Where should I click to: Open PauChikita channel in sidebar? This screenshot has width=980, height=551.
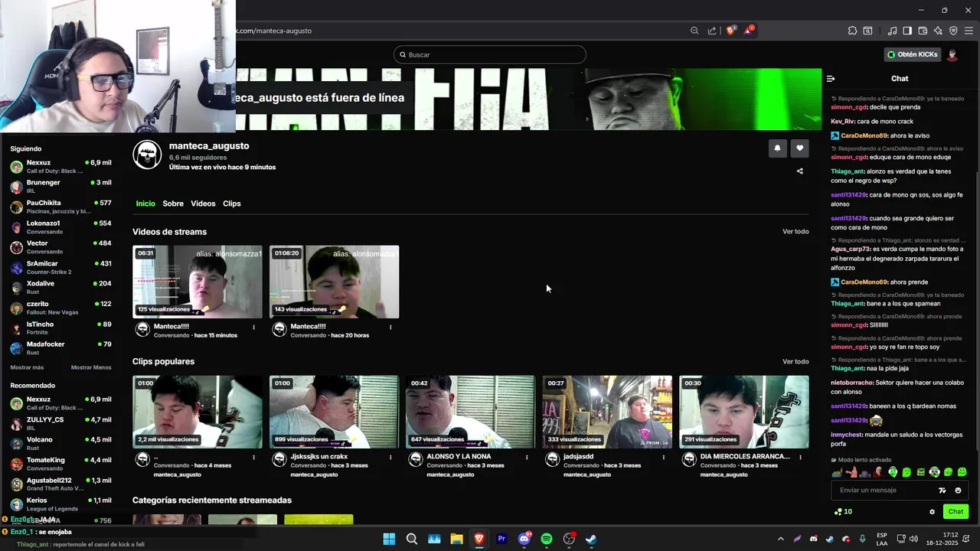tap(60, 207)
